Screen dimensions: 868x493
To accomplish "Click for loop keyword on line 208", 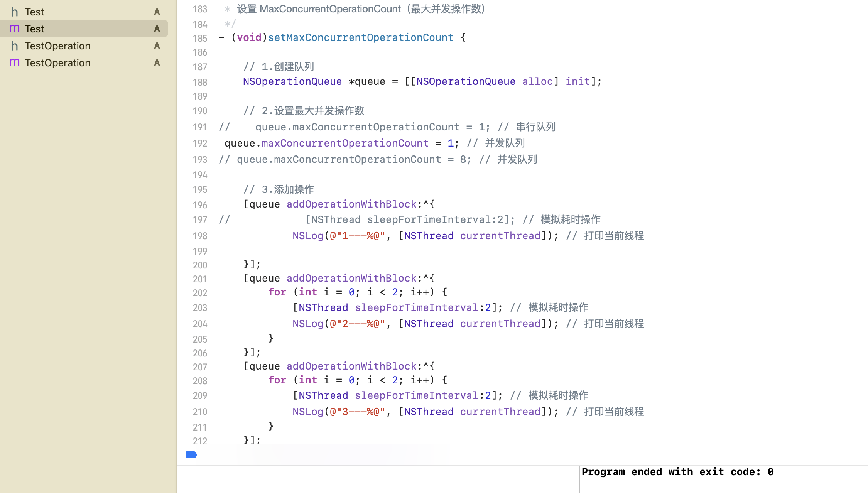I will coord(277,380).
